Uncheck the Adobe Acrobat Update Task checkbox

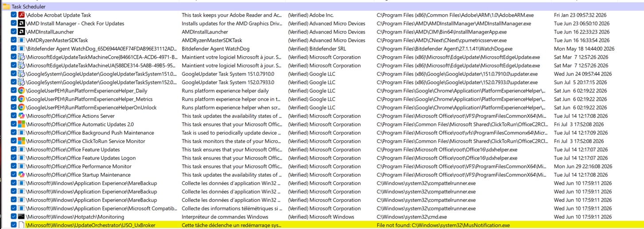tap(14, 15)
